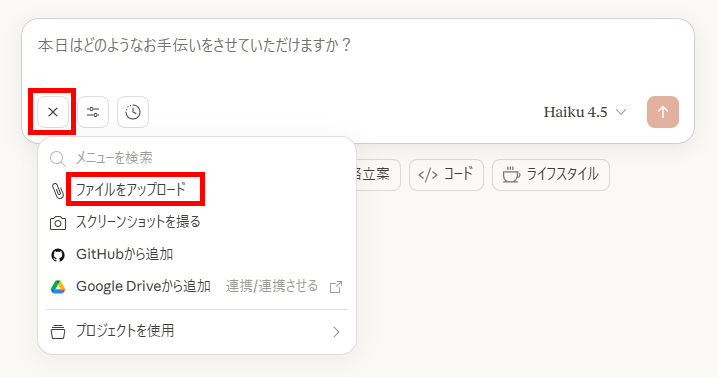The image size is (718, 377).
Task: Close the attachment menu with X button
Action: pyautogui.click(x=53, y=112)
